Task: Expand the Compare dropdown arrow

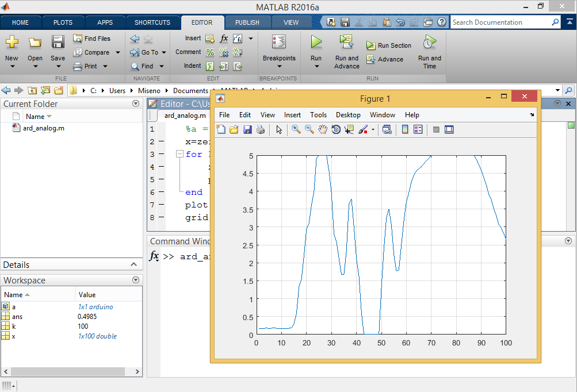Action: (x=118, y=52)
